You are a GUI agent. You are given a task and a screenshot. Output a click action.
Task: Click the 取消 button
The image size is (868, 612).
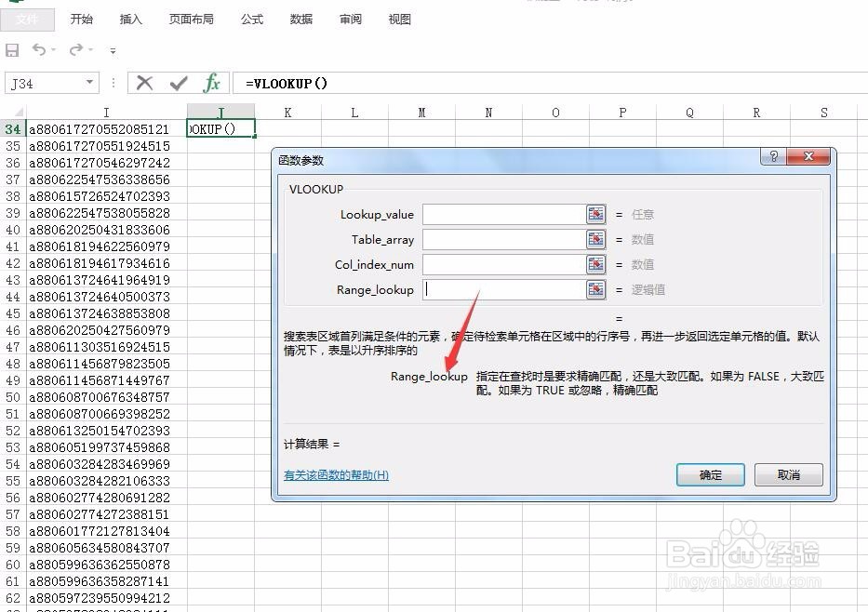[788, 474]
